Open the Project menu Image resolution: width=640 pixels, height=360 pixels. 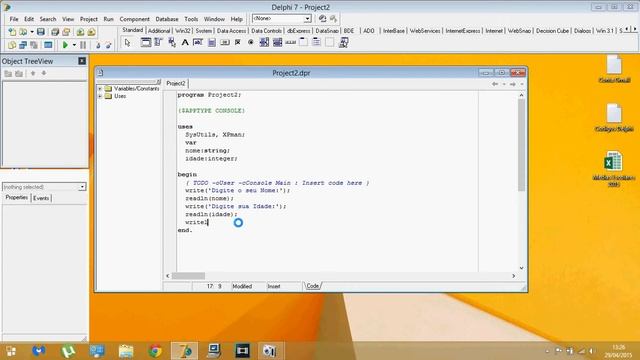89,19
